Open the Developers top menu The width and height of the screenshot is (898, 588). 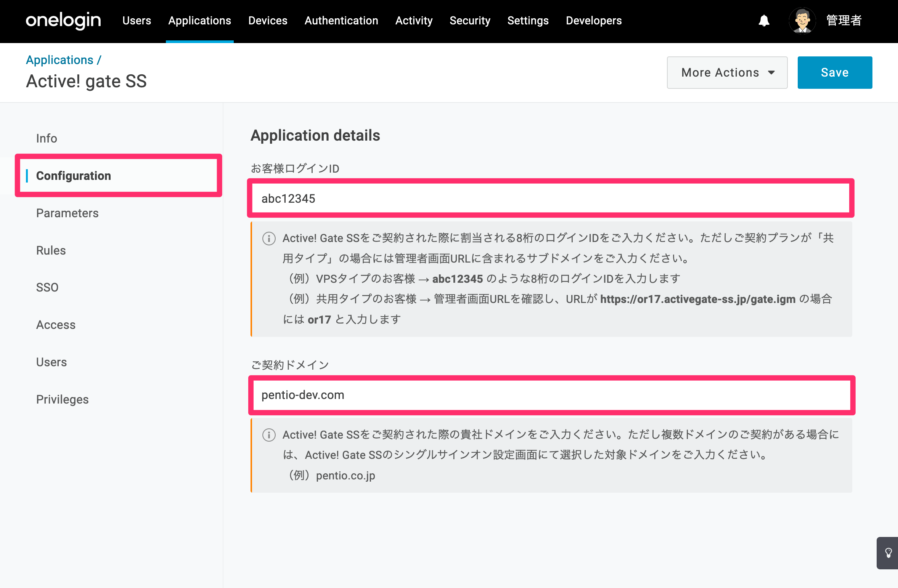(594, 21)
